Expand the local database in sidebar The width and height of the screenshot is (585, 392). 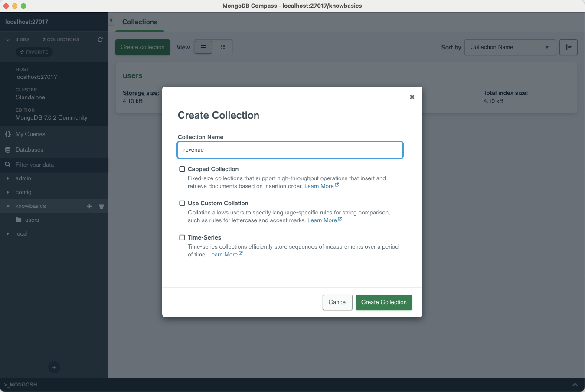[x=8, y=234]
